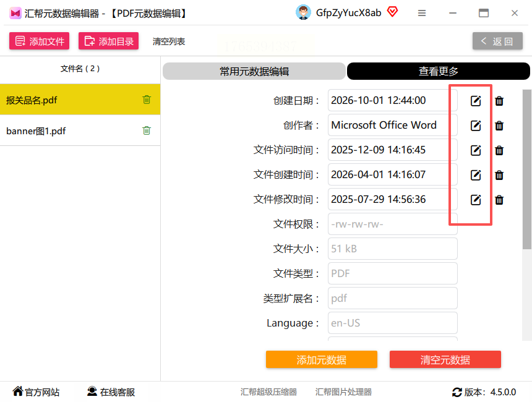Remove 报关品名.pdf from the file list

point(147,100)
